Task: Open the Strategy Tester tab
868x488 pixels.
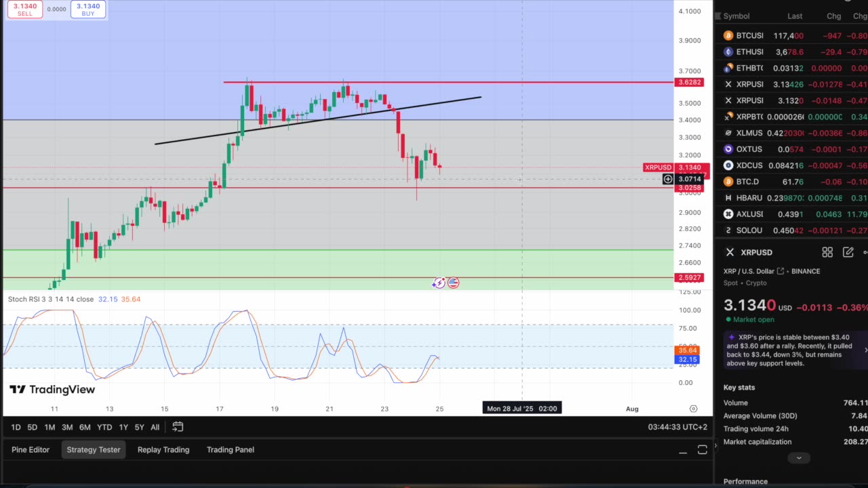Action: click(x=94, y=450)
